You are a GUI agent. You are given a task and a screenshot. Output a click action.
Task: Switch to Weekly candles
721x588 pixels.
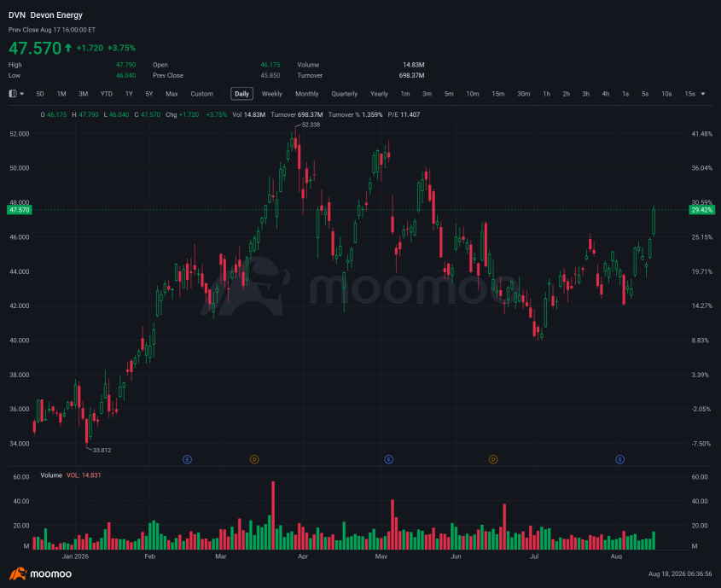pos(271,94)
